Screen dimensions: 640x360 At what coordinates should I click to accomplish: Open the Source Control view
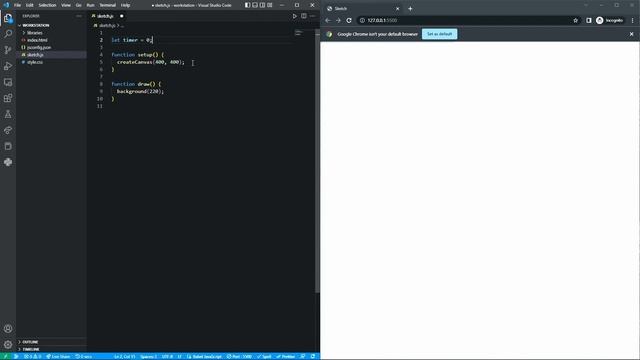point(8,50)
